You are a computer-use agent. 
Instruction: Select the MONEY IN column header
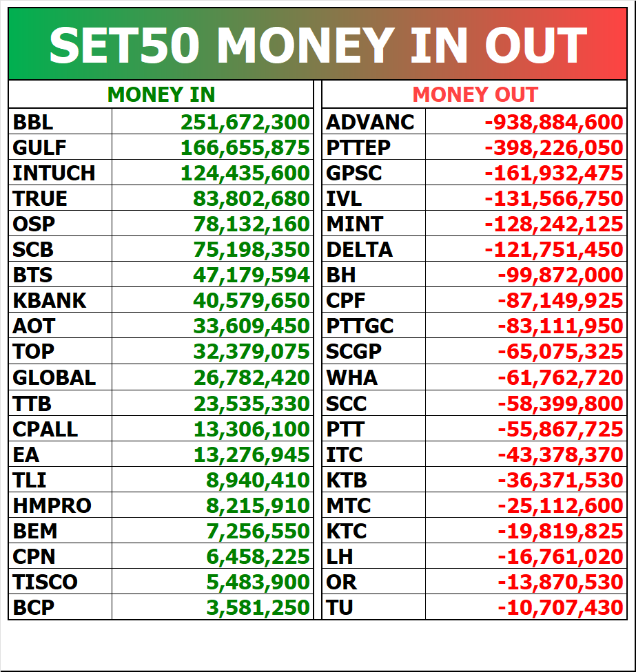(161, 94)
